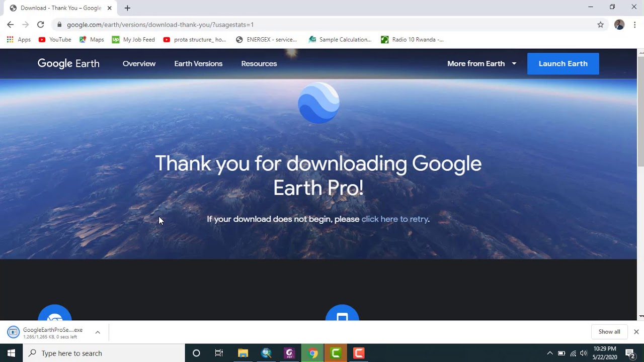Screen dimensions: 644x362
Task: Open orange Camtasia recorder taskbar icon
Action: click(x=359, y=353)
